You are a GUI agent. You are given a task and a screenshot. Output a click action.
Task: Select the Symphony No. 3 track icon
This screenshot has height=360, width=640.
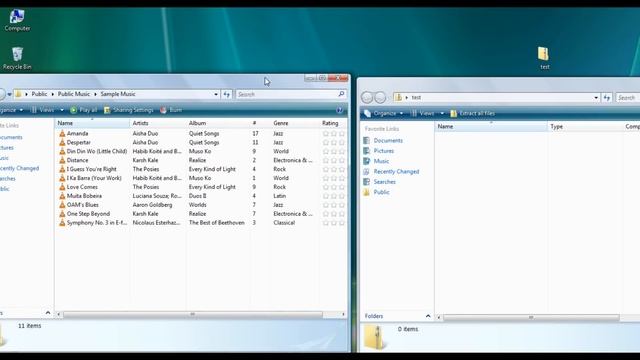pos(62,223)
